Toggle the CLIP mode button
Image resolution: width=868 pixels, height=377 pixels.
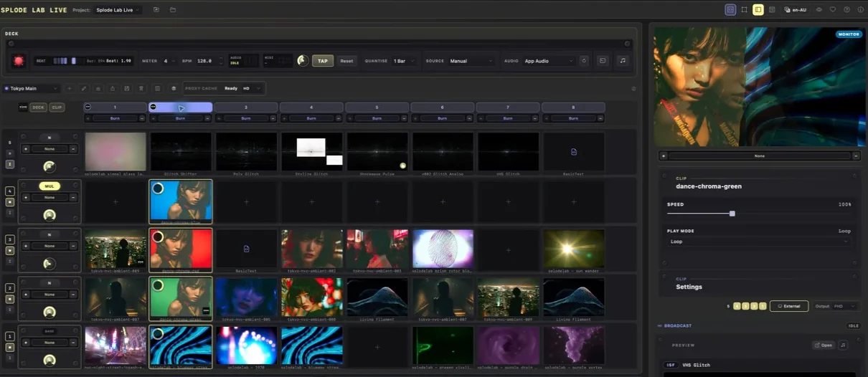[57, 107]
